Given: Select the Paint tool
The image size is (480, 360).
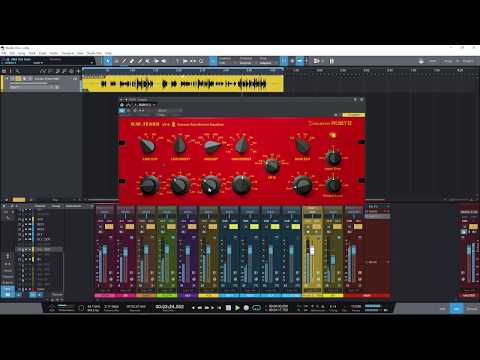Looking at the screenshot, I should pos(140,61).
